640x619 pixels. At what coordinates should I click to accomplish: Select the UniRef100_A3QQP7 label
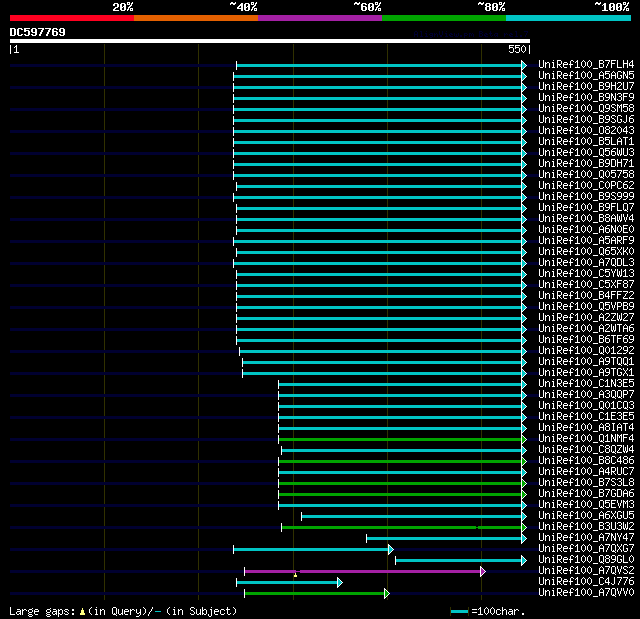coord(586,395)
